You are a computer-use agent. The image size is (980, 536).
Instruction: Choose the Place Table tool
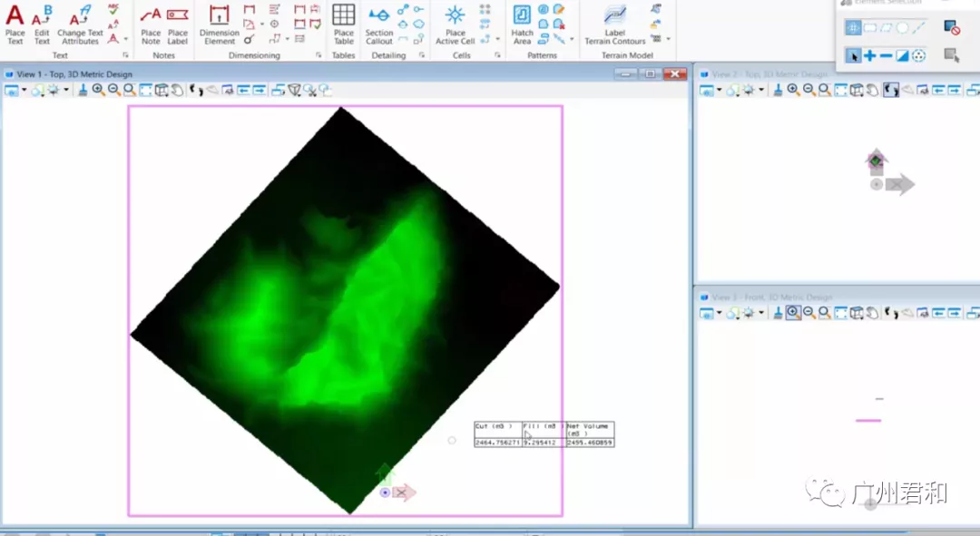[343, 25]
